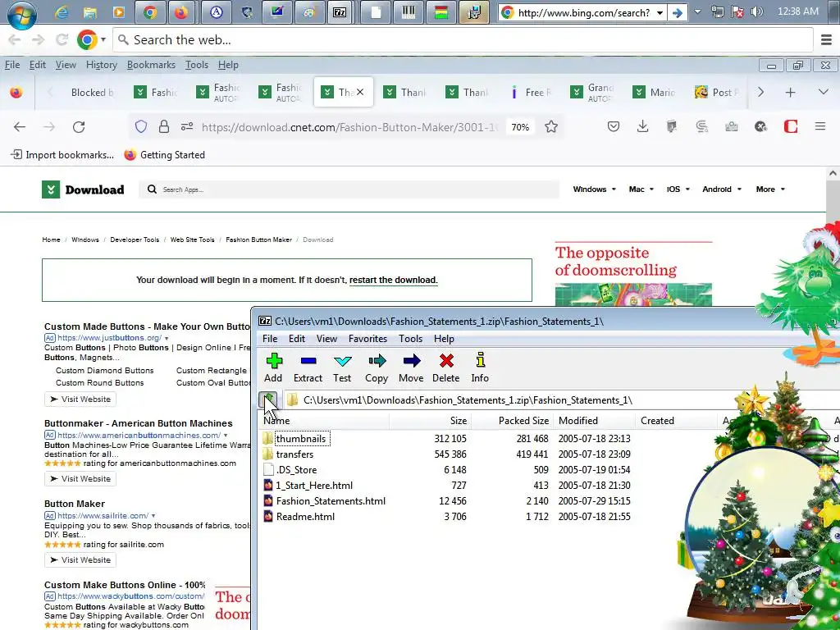Open taskbar address bar dropdown arrow
This screenshot has width=840, height=630.
pos(660,12)
